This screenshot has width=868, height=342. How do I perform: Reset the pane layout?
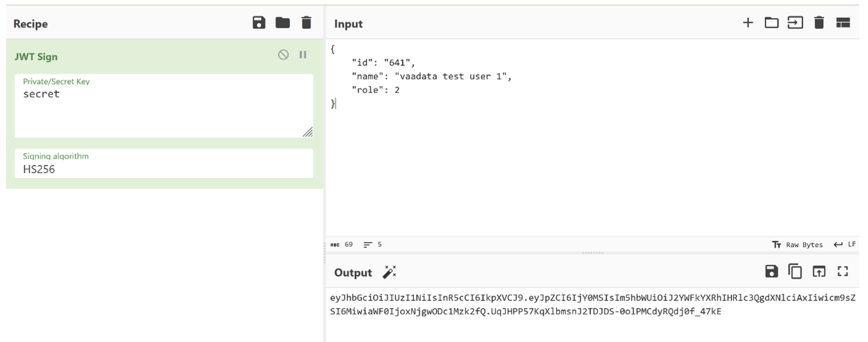tap(843, 23)
